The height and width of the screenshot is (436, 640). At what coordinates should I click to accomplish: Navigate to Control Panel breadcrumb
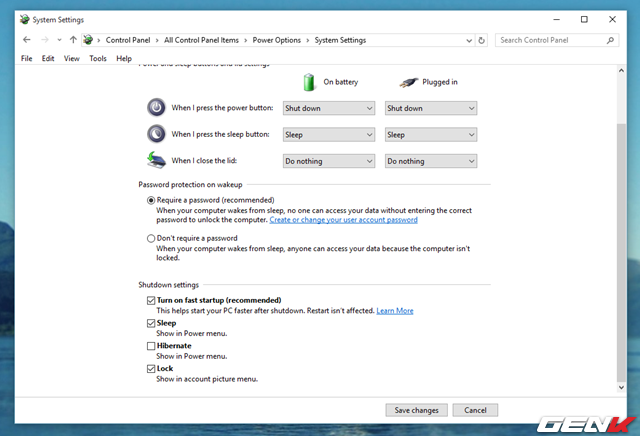click(x=128, y=40)
